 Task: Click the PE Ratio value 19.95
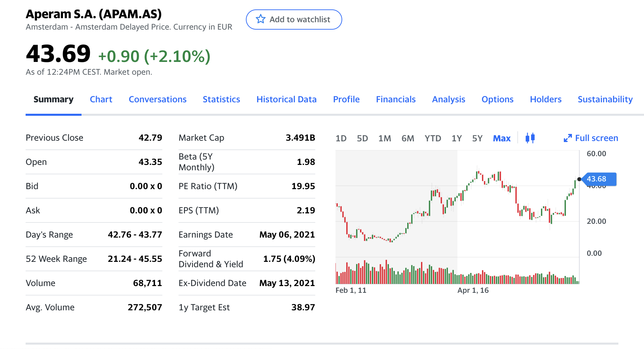pos(303,186)
